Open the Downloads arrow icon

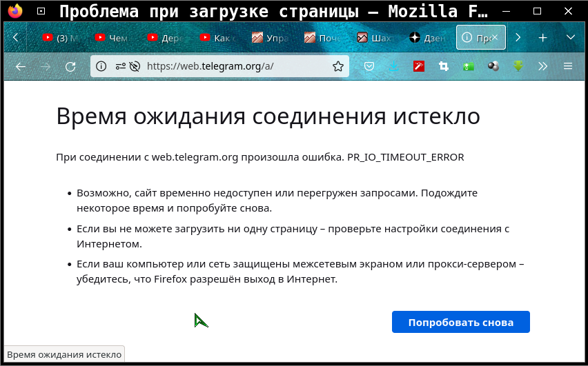(x=394, y=67)
